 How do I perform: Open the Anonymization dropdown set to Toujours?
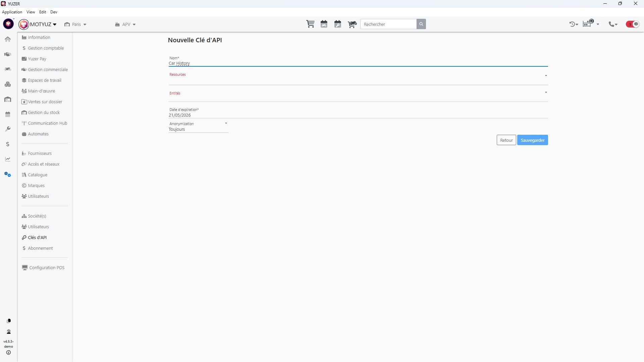coord(198,129)
